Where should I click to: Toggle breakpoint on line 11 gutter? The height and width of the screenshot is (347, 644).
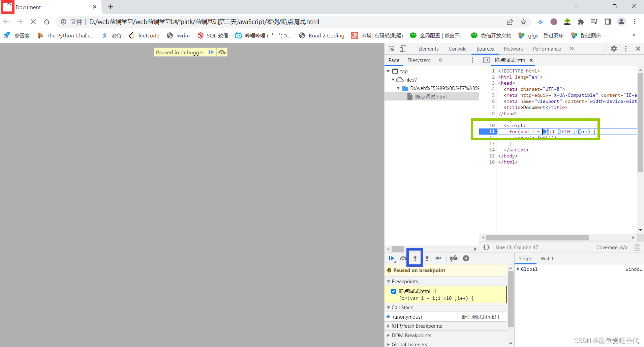click(x=488, y=132)
